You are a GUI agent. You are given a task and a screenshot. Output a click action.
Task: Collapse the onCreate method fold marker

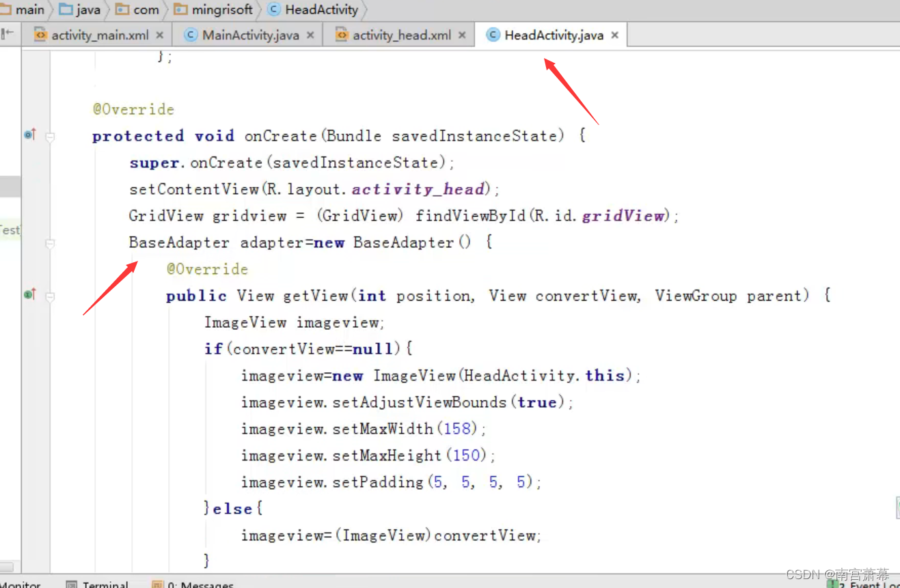(x=50, y=137)
